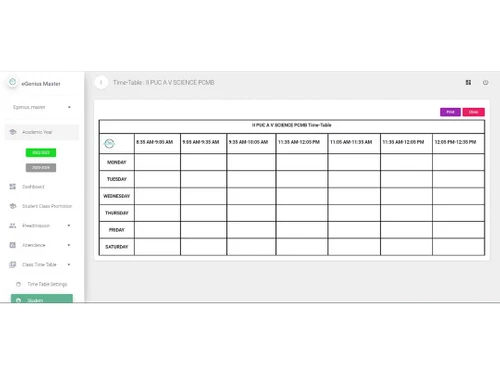Click the eGenius Master logo icon
This screenshot has height=375, width=500.
(12, 82)
